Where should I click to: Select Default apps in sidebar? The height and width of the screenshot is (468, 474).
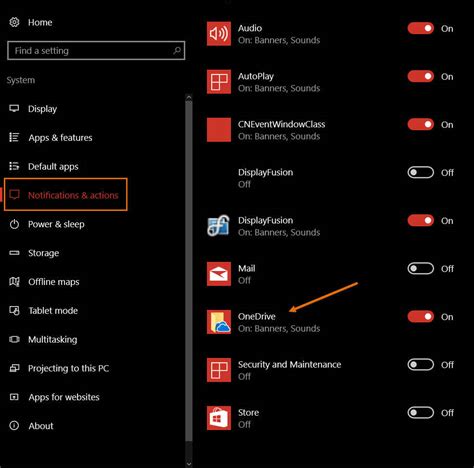53,166
